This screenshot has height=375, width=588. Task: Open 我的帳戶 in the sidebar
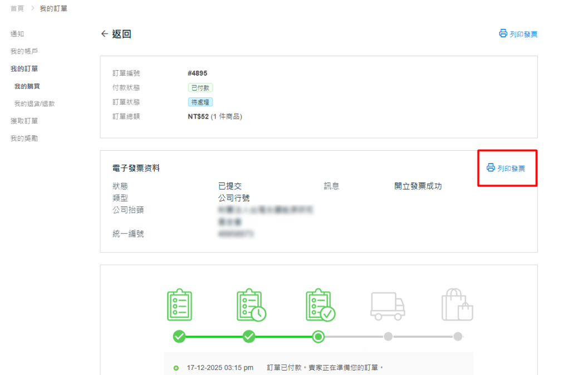(x=24, y=51)
